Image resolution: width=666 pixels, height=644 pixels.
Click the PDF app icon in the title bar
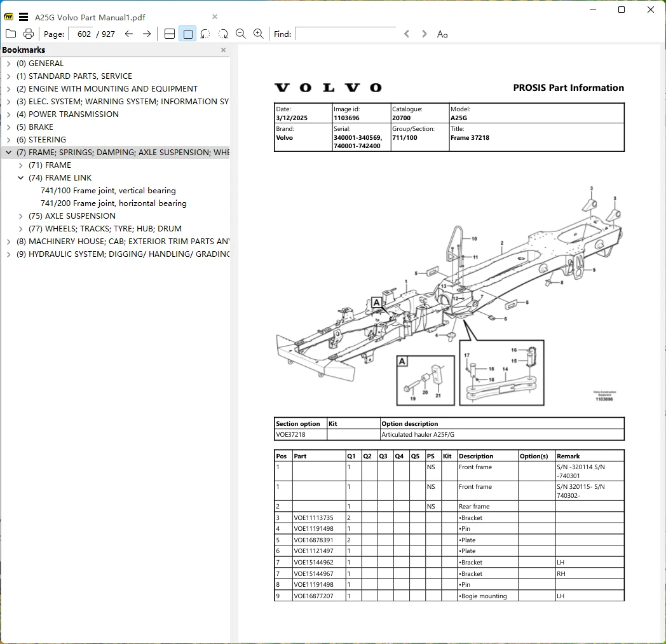pyautogui.click(x=8, y=17)
